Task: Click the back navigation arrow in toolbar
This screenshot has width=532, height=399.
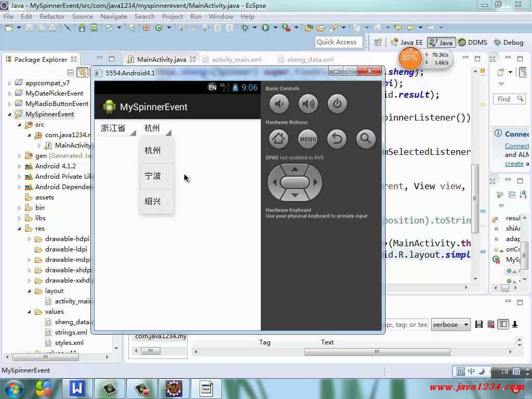Action: tap(410, 28)
